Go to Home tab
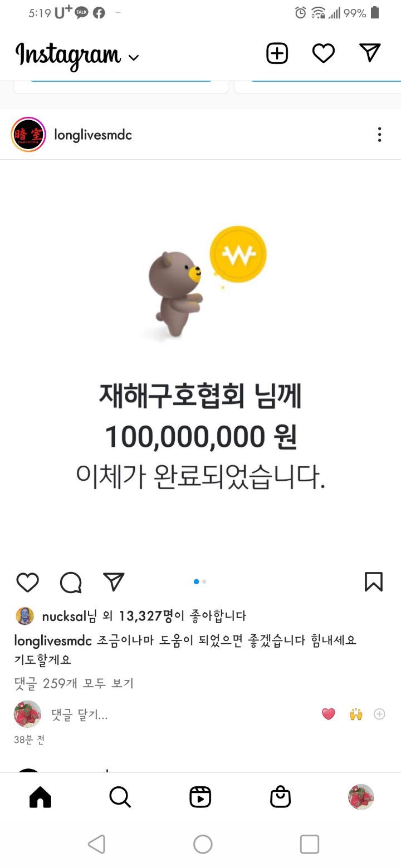Viewport: 401px width, 868px height. [x=40, y=797]
